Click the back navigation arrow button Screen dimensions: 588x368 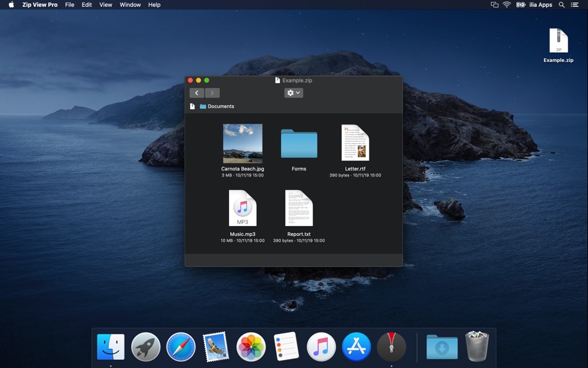[x=197, y=93]
